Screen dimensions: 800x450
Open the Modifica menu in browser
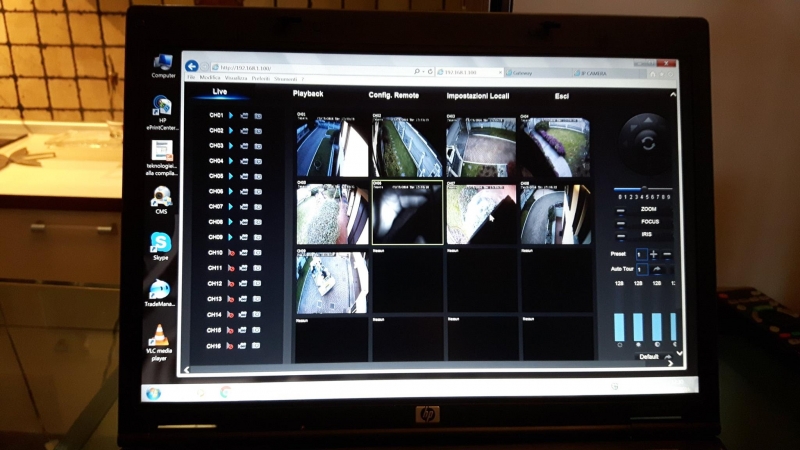(210, 78)
